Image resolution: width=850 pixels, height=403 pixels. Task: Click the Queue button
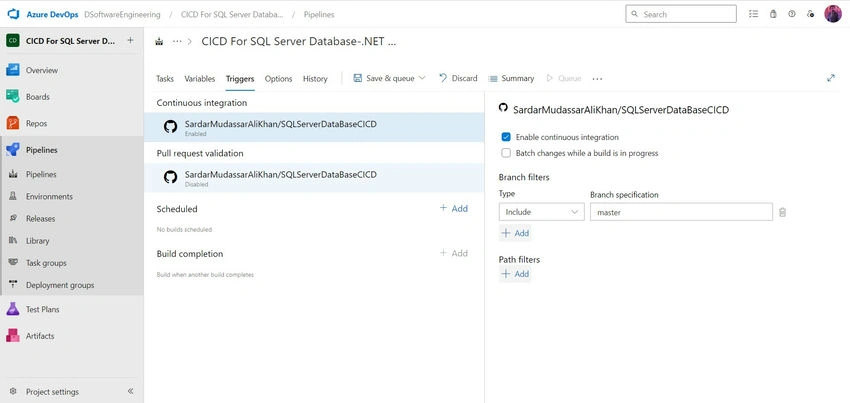pos(564,78)
